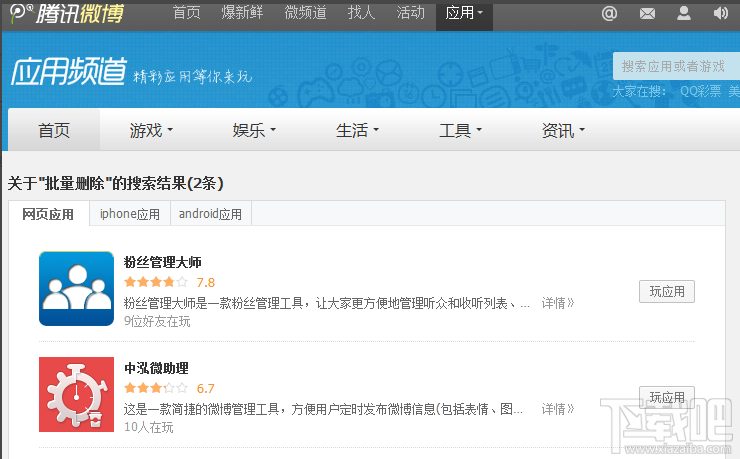
Task: Open the private messages envelope icon
Action: coord(647,14)
